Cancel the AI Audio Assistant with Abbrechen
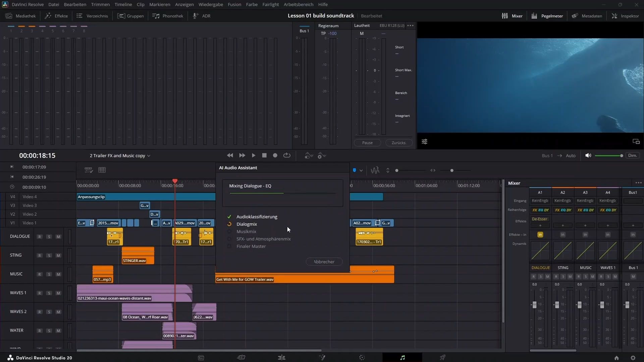This screenshot has width=644, height=362. [324, 262]
